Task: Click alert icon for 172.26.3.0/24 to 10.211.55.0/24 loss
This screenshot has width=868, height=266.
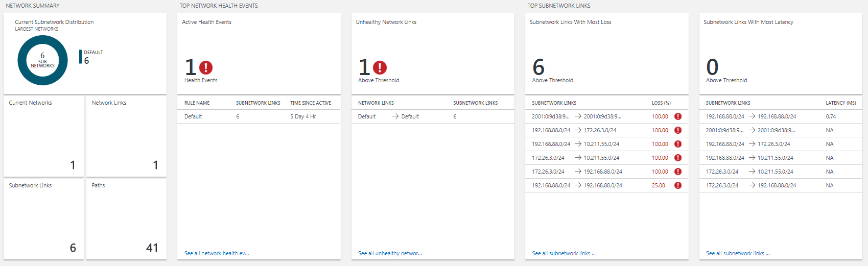Action: [678, 158]
